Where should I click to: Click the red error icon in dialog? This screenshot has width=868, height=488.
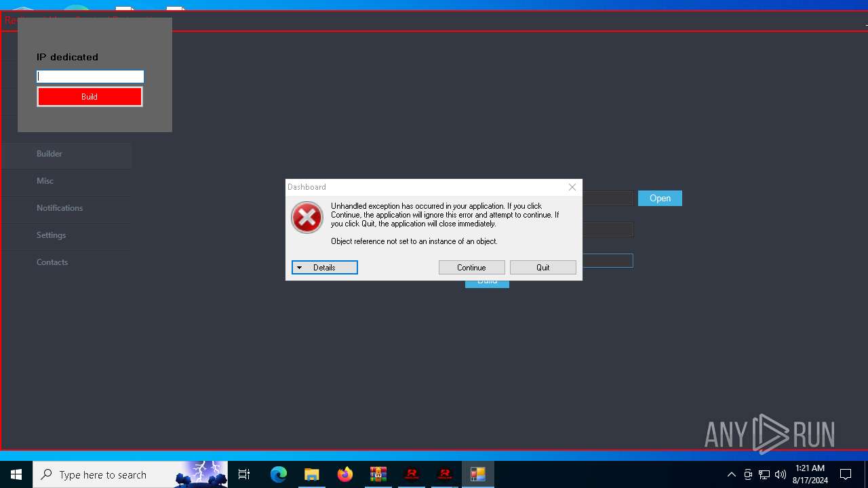tap(307, 218)
